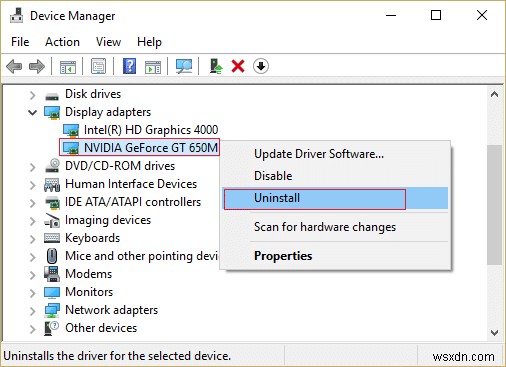Click the Intel HD Graphics 4000 device icon
Viewport: 506px width, 367px height.
[x=71, y=130]
